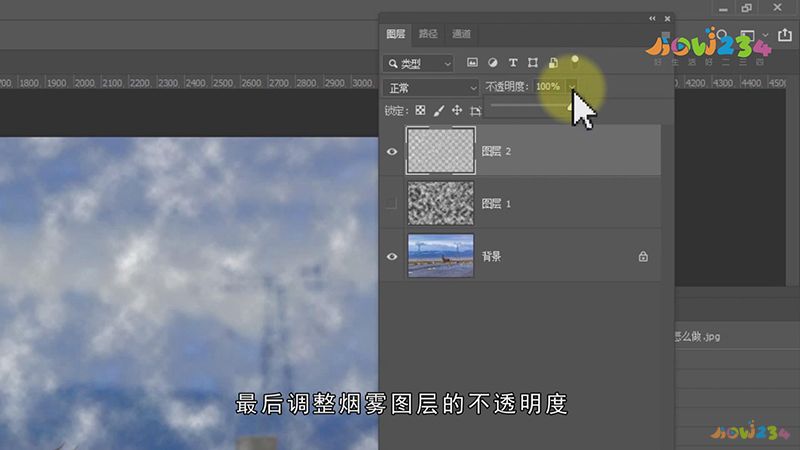Open the share/export icon at top right
This screenshot has height=450, width=800.
(785, 35)
